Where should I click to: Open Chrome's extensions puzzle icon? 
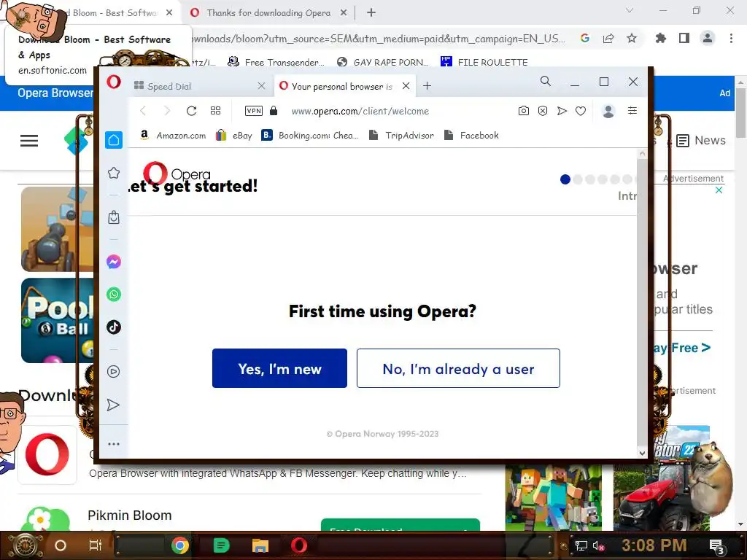661,38
